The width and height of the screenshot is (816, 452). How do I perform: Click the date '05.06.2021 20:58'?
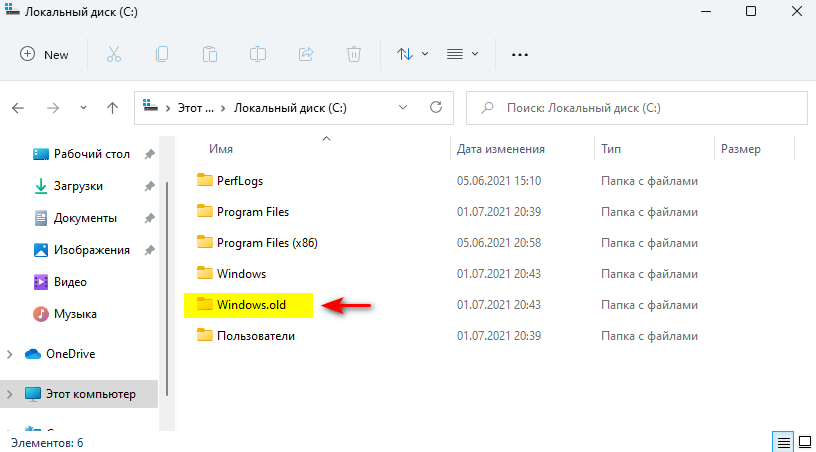pyautogui.click(x=499, y=243)
